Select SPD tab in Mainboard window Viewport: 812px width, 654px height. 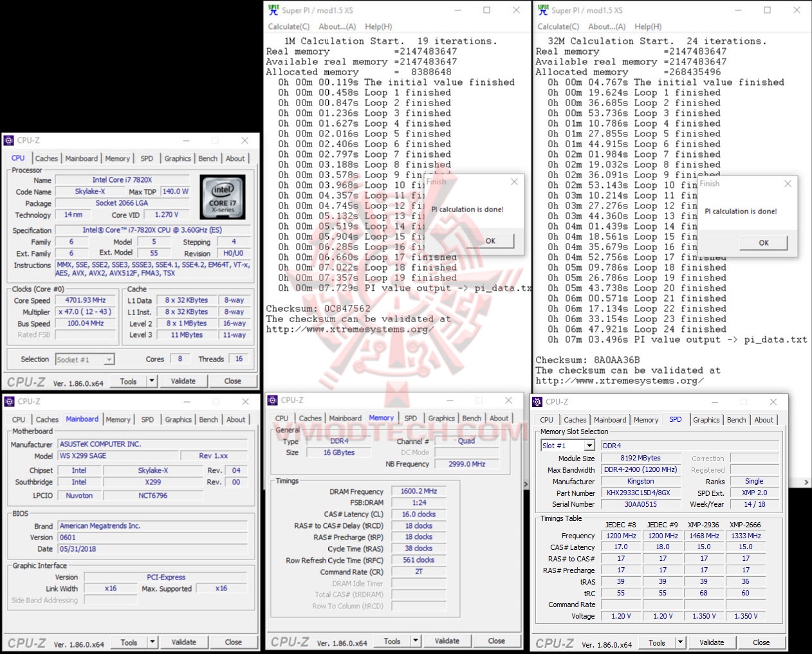pyautogui.click(x=147, y=419)
